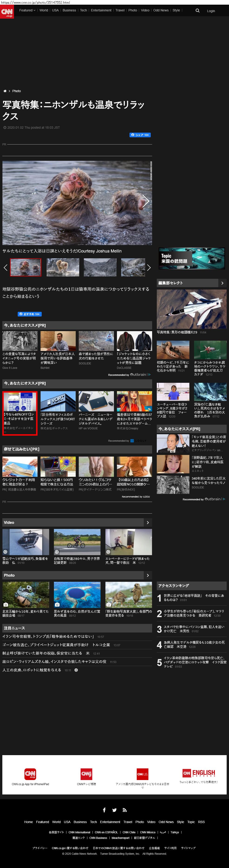Viewport: 229px width, 868px height.
Task: Select Odd News in top navigation
Action: [161, 10]
